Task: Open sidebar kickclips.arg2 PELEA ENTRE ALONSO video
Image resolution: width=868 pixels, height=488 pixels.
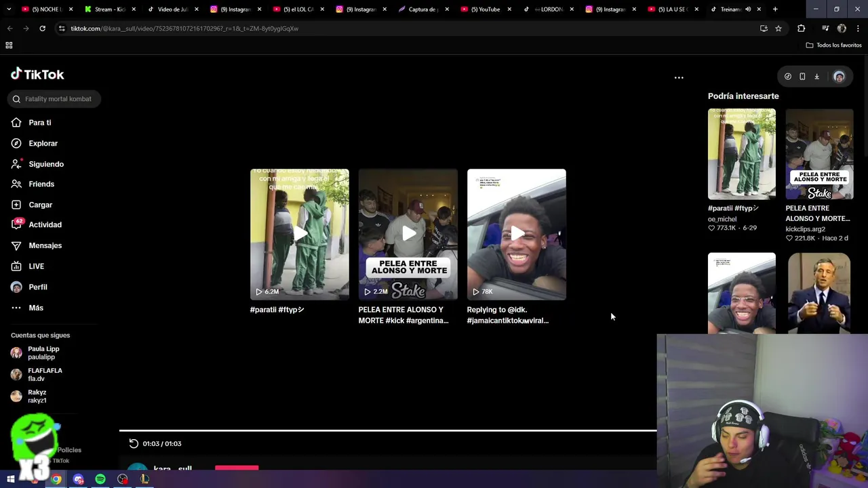Action: pyautogui.click(x=819, y=154)
